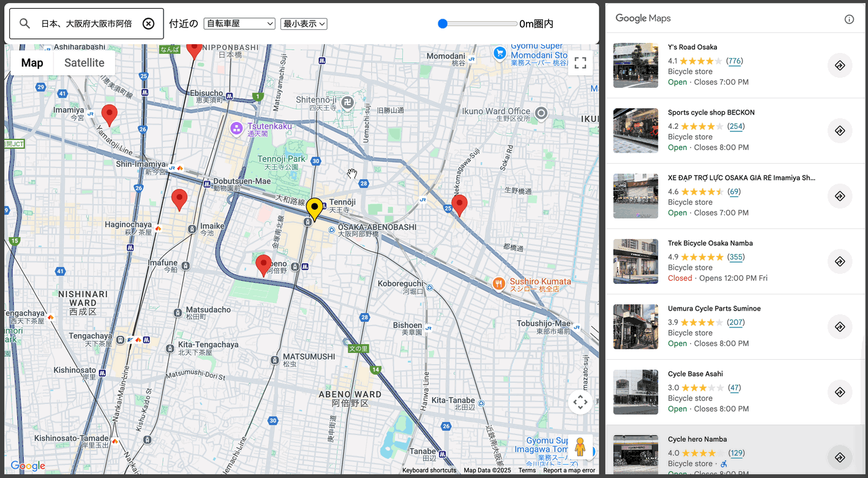
Task: Open Uemura Cycle Parts Suminoe thumbnail
Action: pyautogui.click(x=635, y=327)
